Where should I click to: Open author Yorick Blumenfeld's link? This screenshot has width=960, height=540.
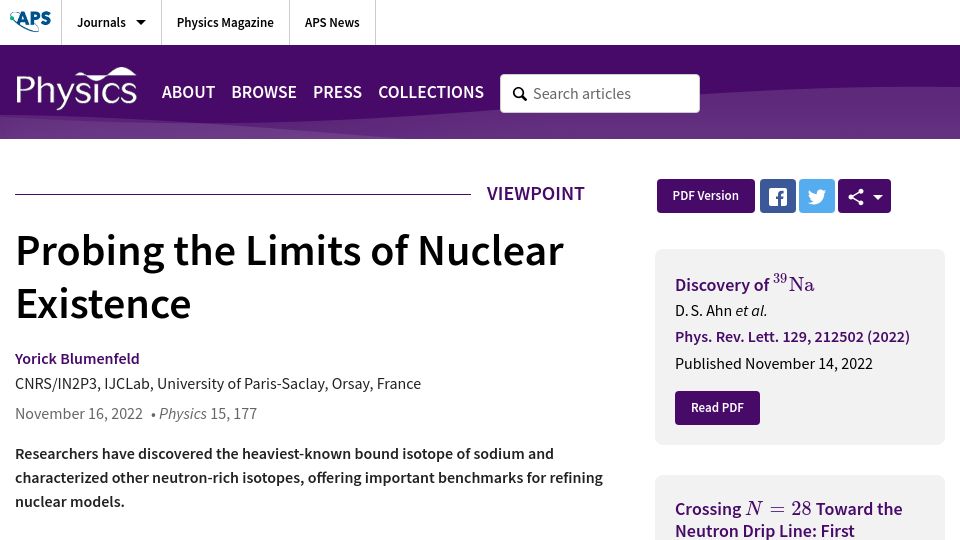(77, 359)
